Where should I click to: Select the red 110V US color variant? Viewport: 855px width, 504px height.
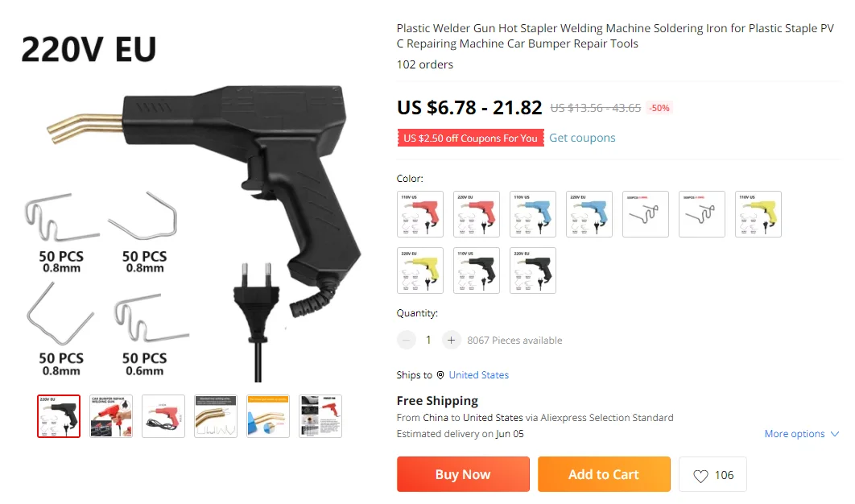click(420, 214)
